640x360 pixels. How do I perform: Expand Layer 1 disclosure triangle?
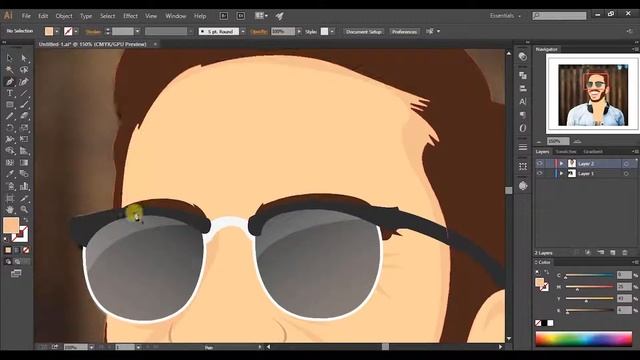click(x=562, y=173)
